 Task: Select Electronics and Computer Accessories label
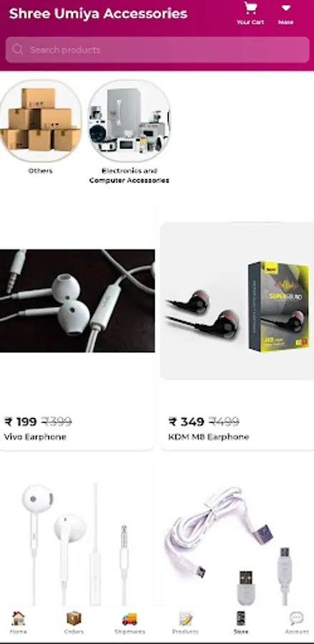129,175
